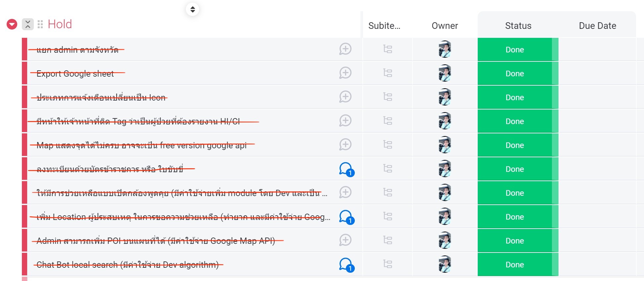Screen dimensions: 644x281
Task: Click item name 'Export Google sheet'
Action: pyautogui.click(x=75, y=74)
